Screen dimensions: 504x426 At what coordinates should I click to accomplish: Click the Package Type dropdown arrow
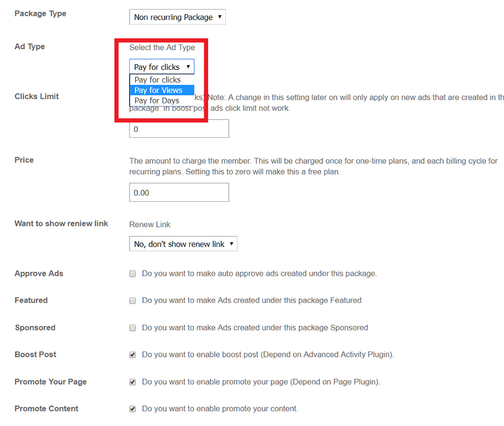click(x=220, y=17)
